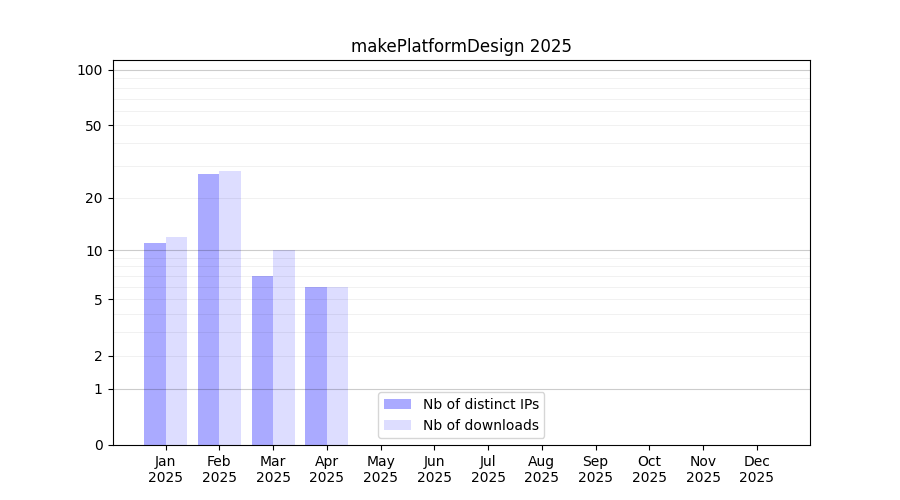Click the Feb 2025 downloads bar
The height and width of the screenshot is (500, 900).
pyautogui.click(x=230, y=308)
